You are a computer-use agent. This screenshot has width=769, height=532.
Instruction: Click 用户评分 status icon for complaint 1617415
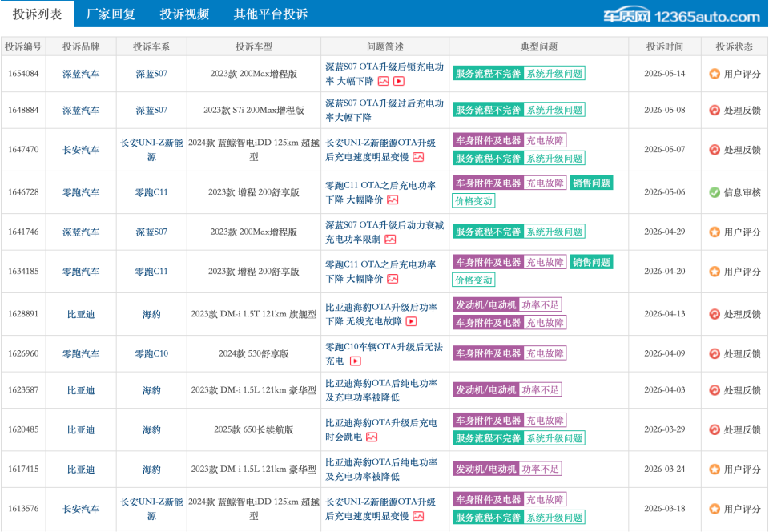[x=715, y=470]
